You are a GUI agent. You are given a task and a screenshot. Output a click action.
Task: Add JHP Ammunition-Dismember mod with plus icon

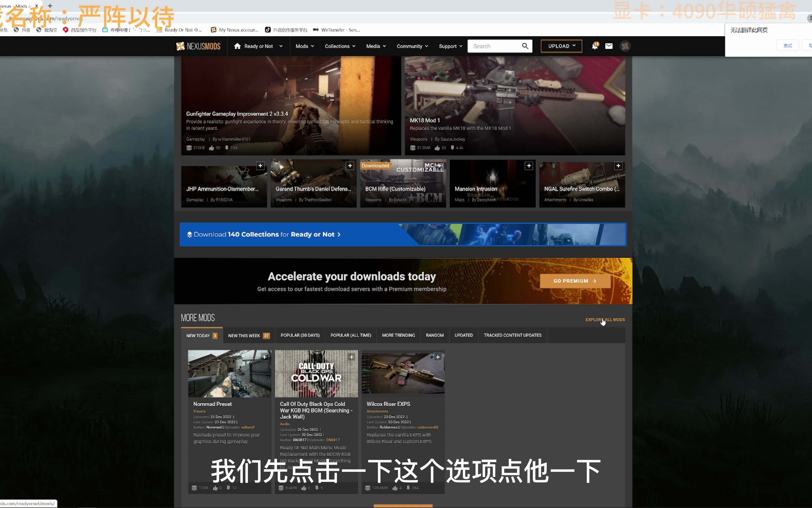click(260, 166)
